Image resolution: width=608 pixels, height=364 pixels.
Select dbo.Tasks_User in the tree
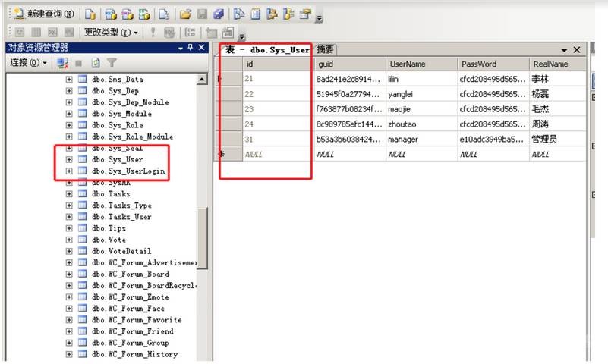coord(121,217)
